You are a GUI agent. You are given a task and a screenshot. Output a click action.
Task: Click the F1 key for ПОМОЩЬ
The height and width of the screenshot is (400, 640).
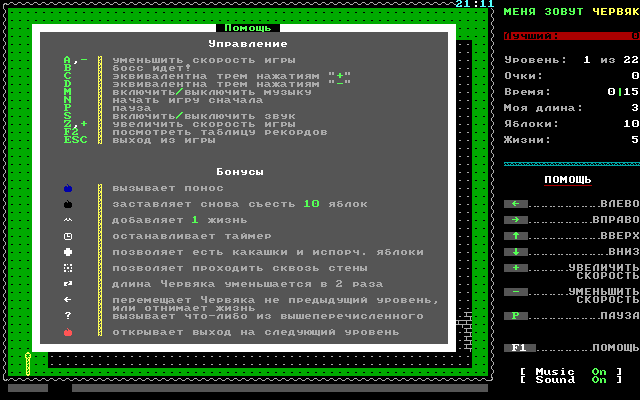pyautogui.click(x=520, y=348)
